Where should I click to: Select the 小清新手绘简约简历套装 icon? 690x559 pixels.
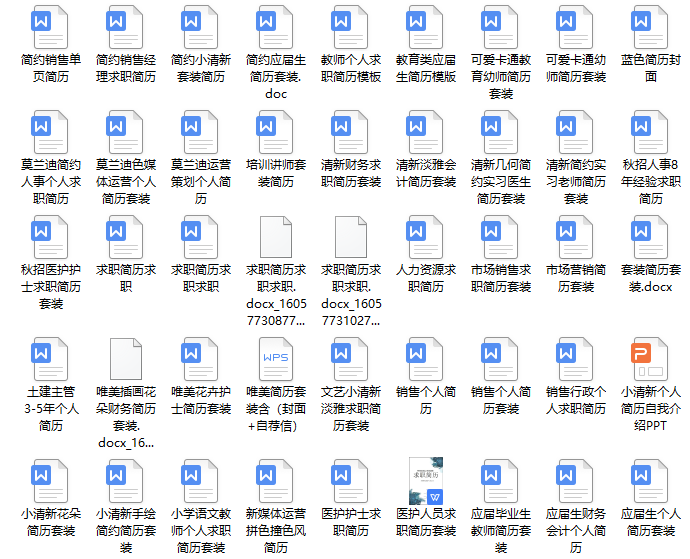tap(125, 481)
